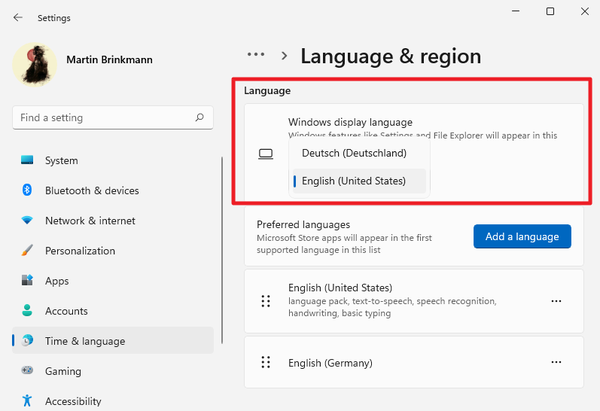
Task: Click the Gaming controller icon
Action: (27, 370)
